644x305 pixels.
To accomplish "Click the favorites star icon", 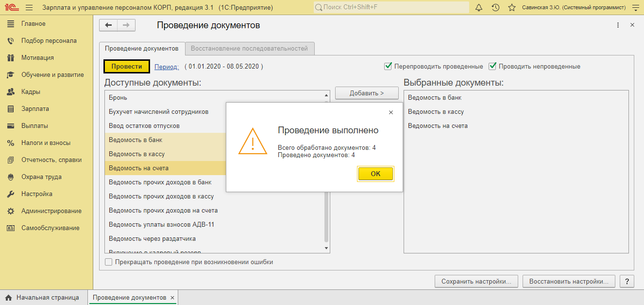I will [x=512, y=7].
